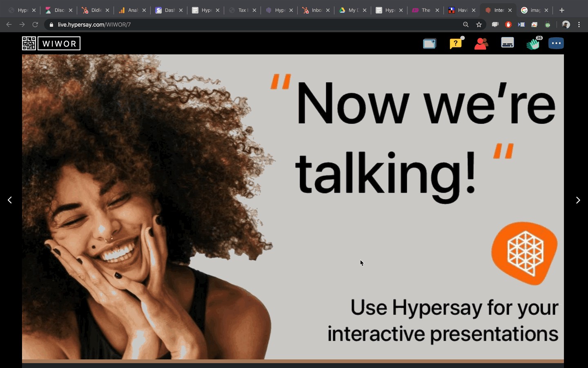Toggle the live captions icon
This screenshot has height=368, width=588.
point(507,43)
